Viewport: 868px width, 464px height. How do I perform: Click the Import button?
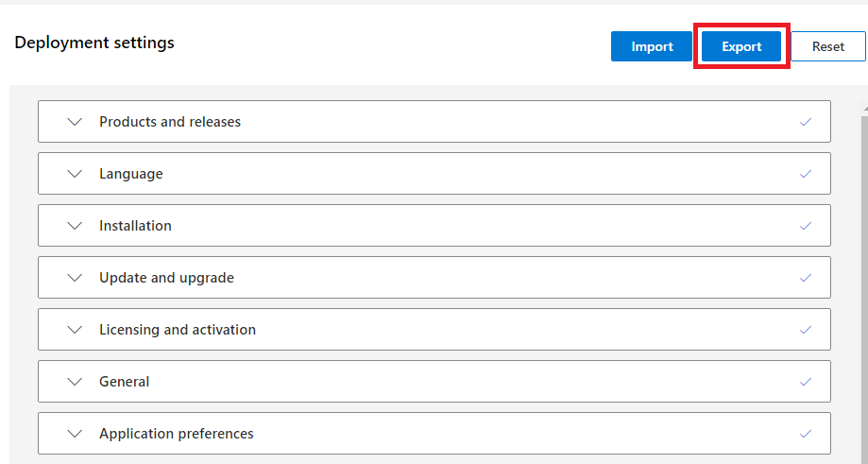coord(652,46)
